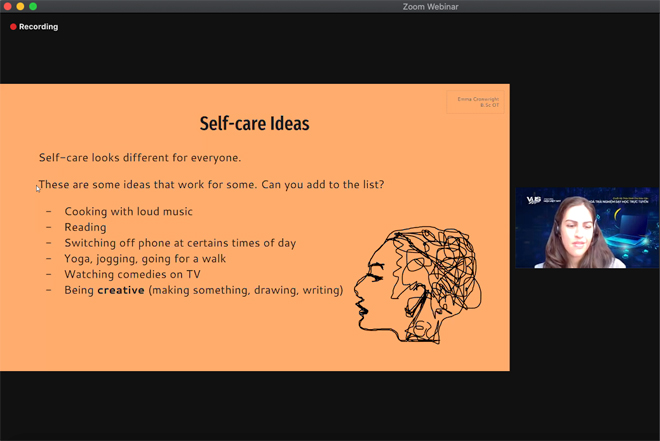This screenshot has width=660, height=441.
Task: Click the 'Yoga, jogging, going for a walk' line
Action: [x=145, y=258]
